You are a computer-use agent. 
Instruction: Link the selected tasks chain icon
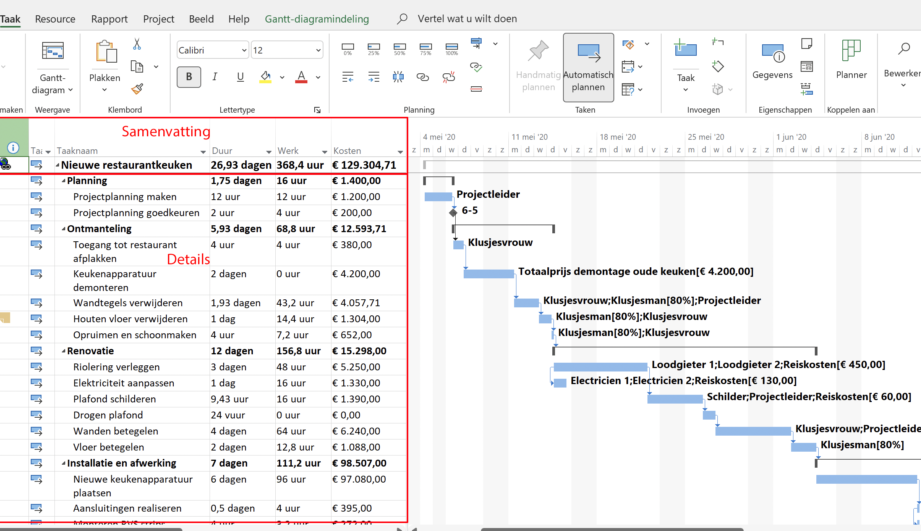[423, 76]
